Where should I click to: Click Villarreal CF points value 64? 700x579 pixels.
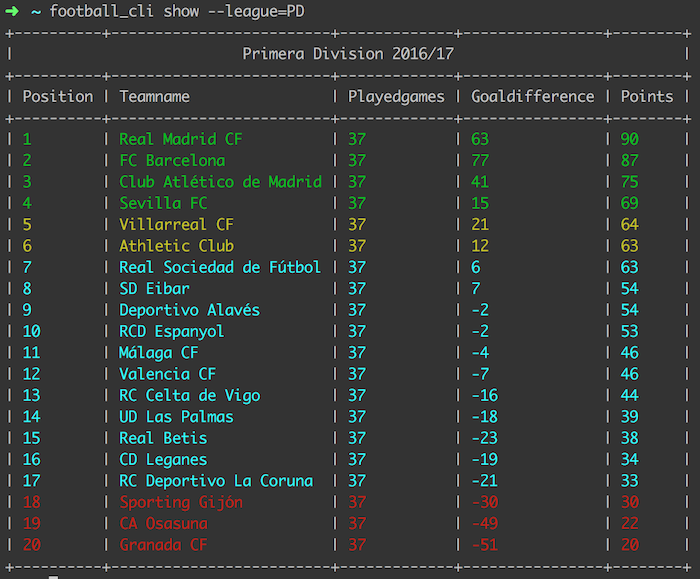629,224
